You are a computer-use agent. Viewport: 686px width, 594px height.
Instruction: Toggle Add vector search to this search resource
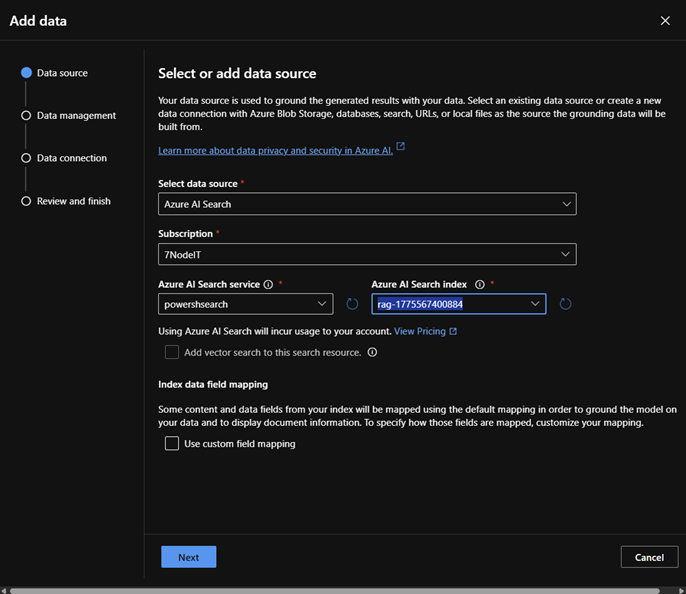pos(172,352)
